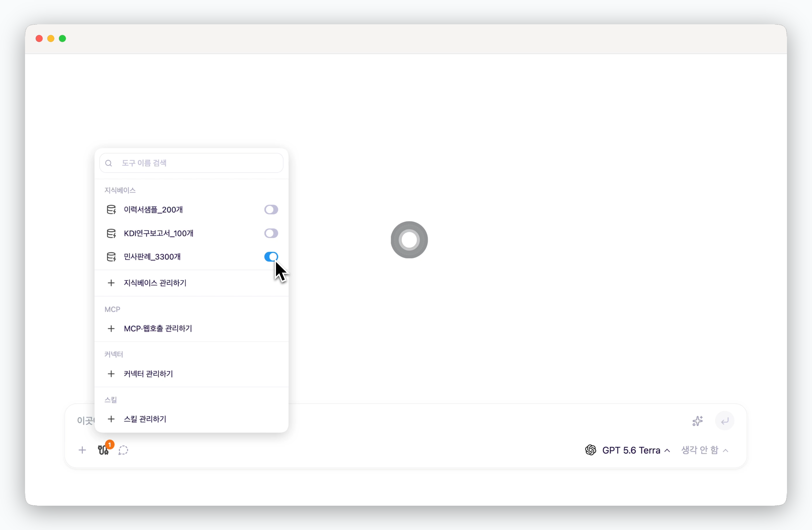Disable the 민사판례_3300개 toggle
Screen dimensions: 812x530
click(x=271, y=257)
